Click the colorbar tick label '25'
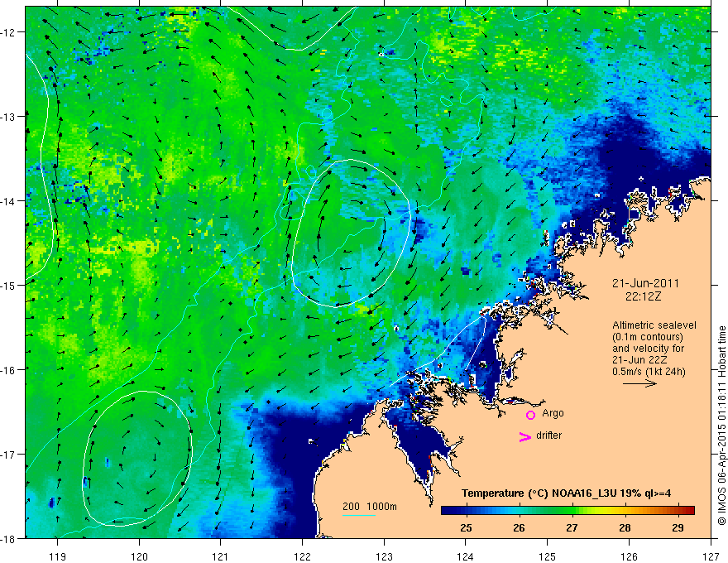This screenshot has width=728, height=563. [466, 527]
